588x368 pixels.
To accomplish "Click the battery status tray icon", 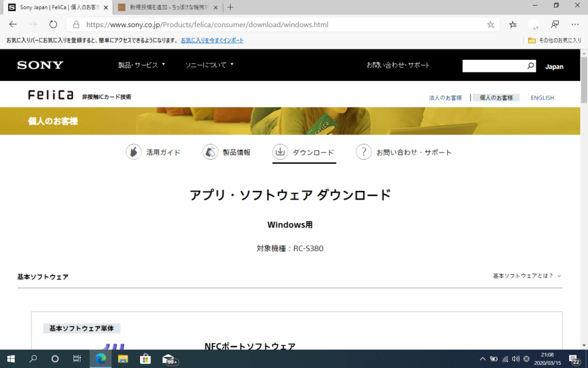I will 494,359.
